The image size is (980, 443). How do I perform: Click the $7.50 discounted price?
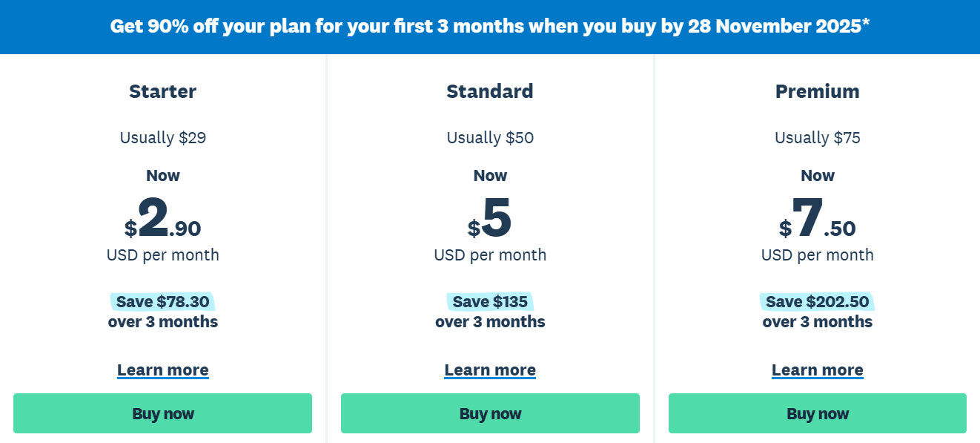[x=818, y=219]
